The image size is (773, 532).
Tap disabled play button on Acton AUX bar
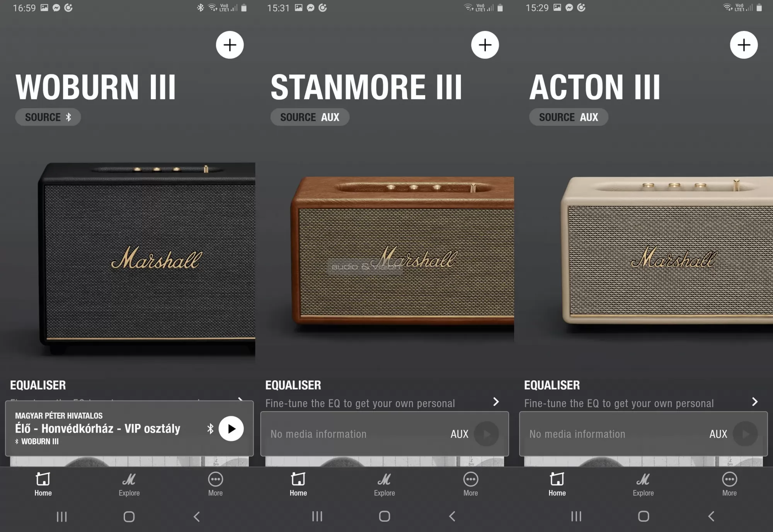(745, 434)
